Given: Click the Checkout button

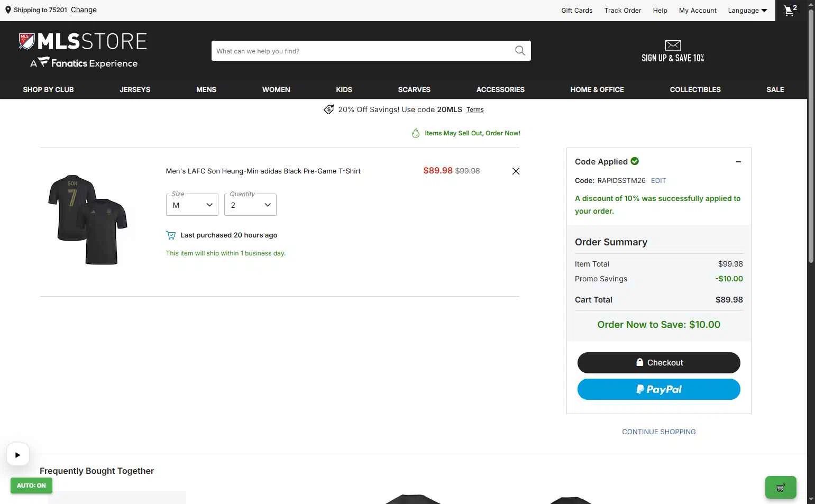Looking at the screenshot, I should click(658, 363).
